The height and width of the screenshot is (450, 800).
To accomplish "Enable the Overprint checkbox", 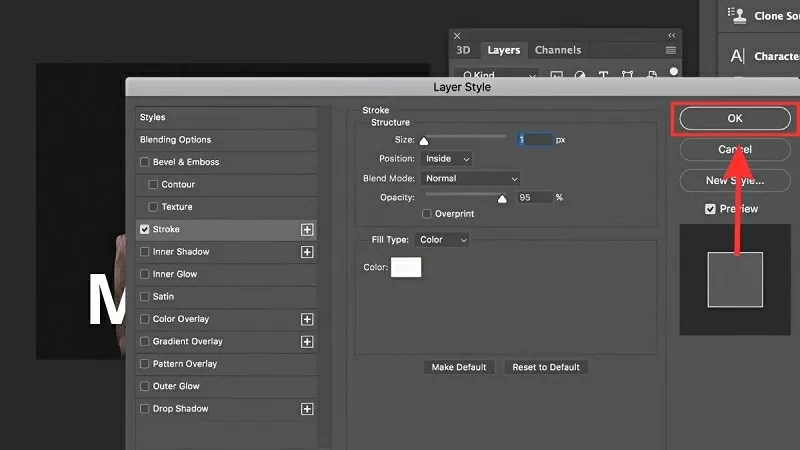I will [427, 214].
